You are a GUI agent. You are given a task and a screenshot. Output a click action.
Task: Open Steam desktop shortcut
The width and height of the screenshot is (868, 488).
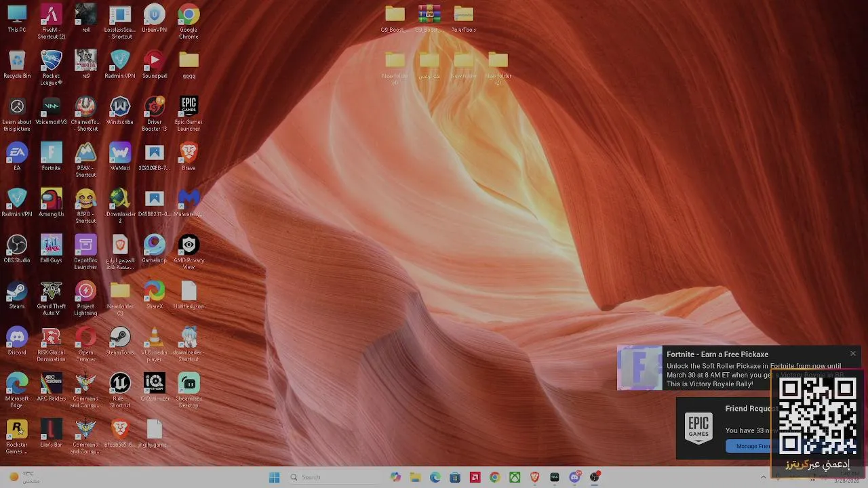pyautogui.click(x=17, y=295)
